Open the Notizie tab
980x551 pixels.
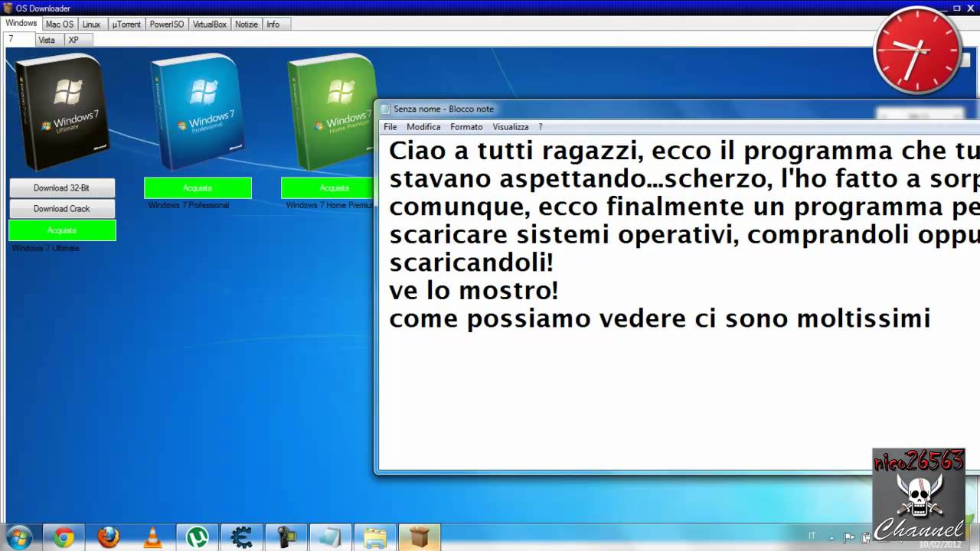(247, 24)
